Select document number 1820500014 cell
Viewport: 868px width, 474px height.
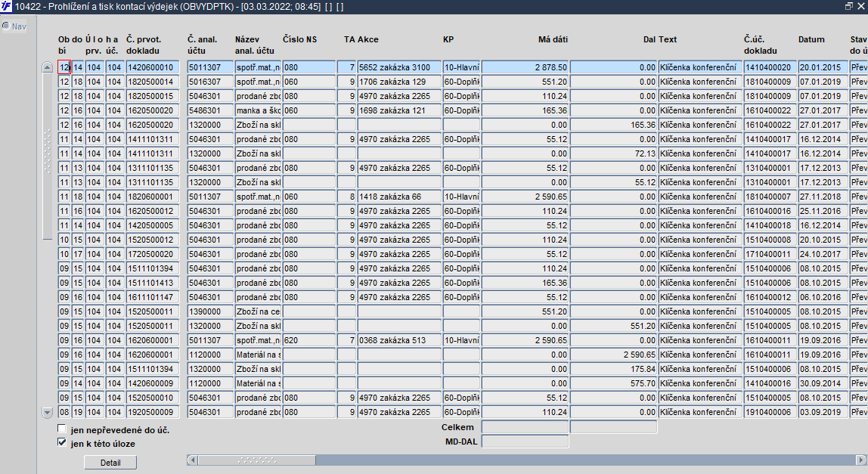[x=153, y=82]
